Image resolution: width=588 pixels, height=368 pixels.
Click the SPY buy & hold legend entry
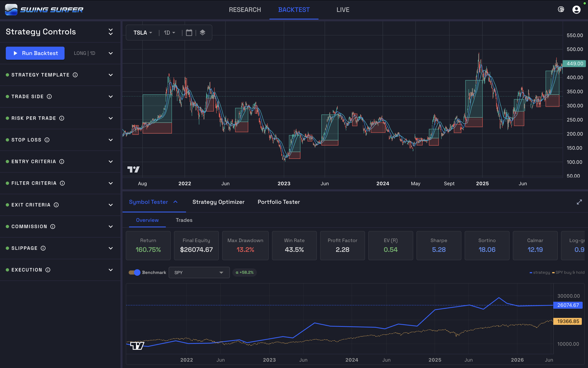[x=568, y=272]
